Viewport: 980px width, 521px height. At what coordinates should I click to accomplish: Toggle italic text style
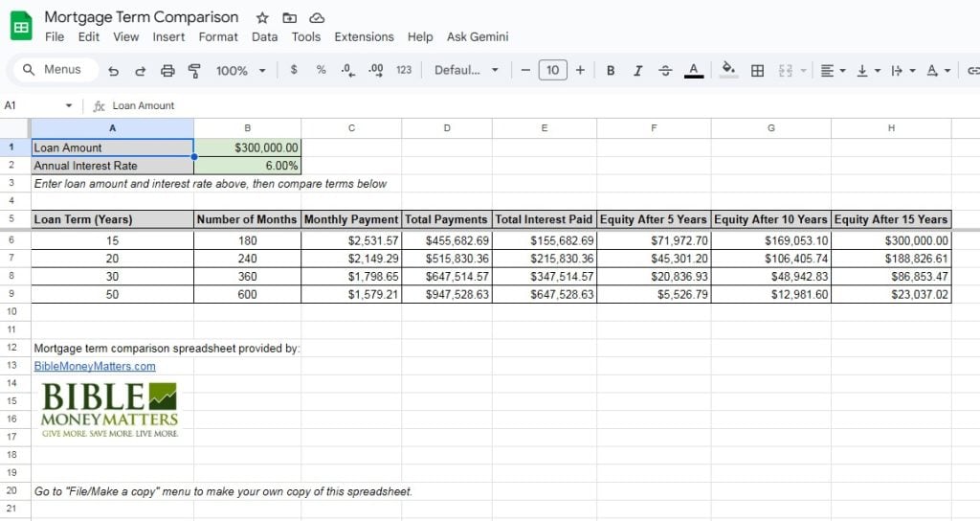(x=637, y=71)
